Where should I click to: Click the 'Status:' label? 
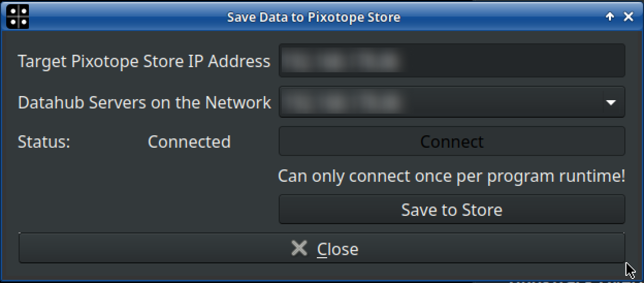coord(44,141)
